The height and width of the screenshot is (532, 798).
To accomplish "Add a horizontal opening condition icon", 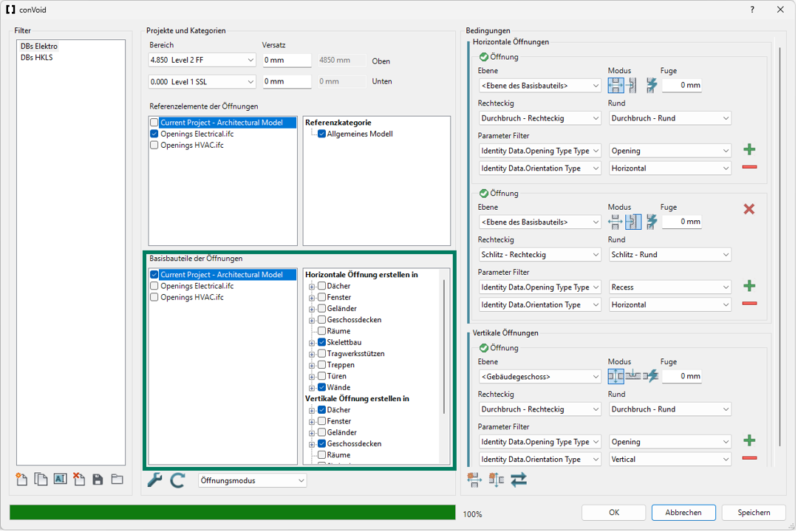I will pos(474,480).
